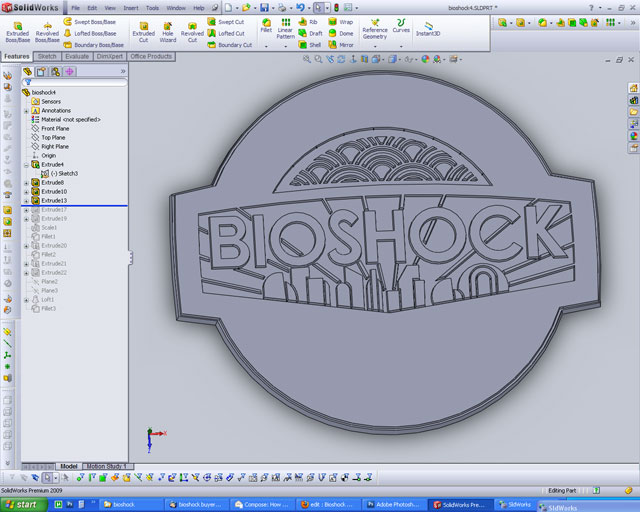
Task: Click the Fillet tool icon
Action: point(266,25)
